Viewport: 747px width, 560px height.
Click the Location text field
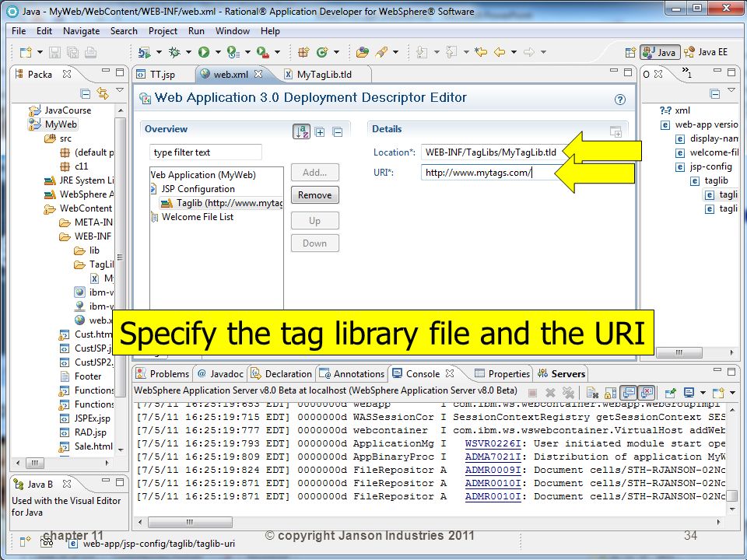496,152
